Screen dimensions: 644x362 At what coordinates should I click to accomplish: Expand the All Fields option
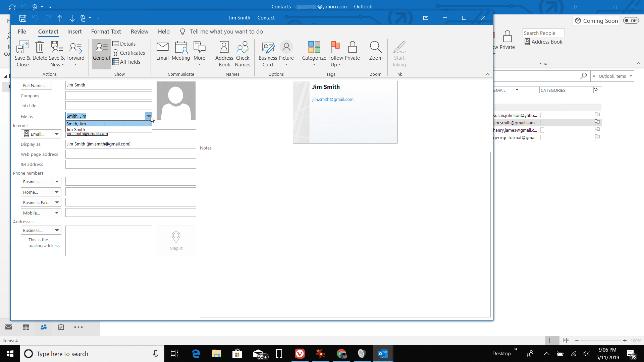click(127, 62)
